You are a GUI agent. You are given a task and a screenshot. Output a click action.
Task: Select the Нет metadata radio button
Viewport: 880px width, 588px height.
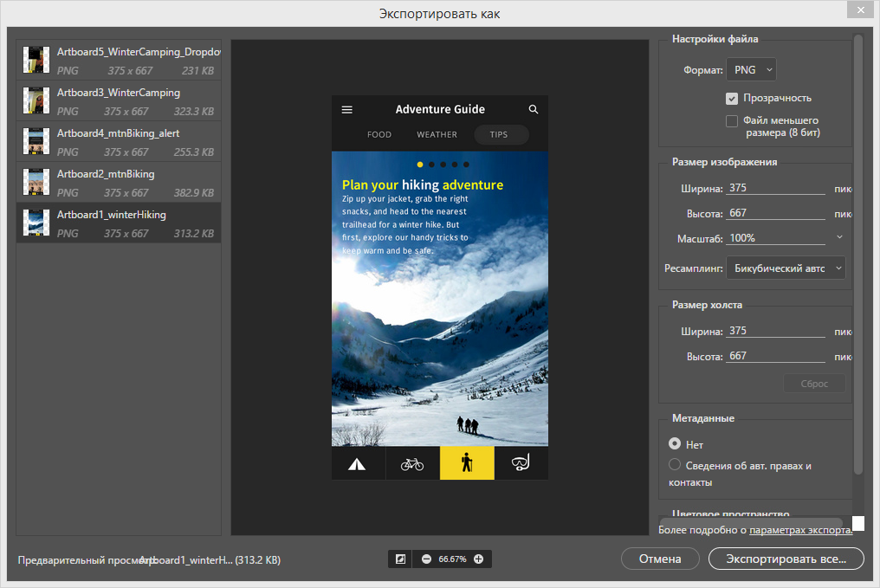pyautogui.click(x=675, y=443)
